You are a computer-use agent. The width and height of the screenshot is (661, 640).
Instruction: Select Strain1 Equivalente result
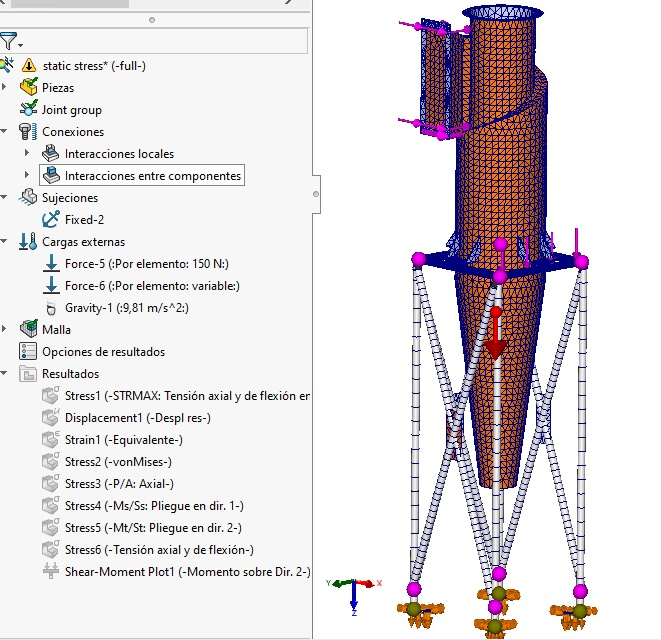click(124, 440)
